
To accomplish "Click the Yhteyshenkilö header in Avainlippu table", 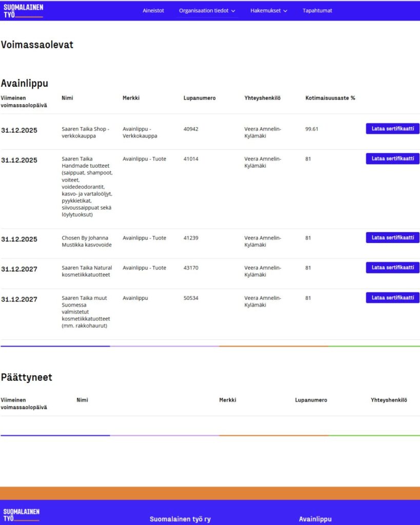I will coord(263,98).
